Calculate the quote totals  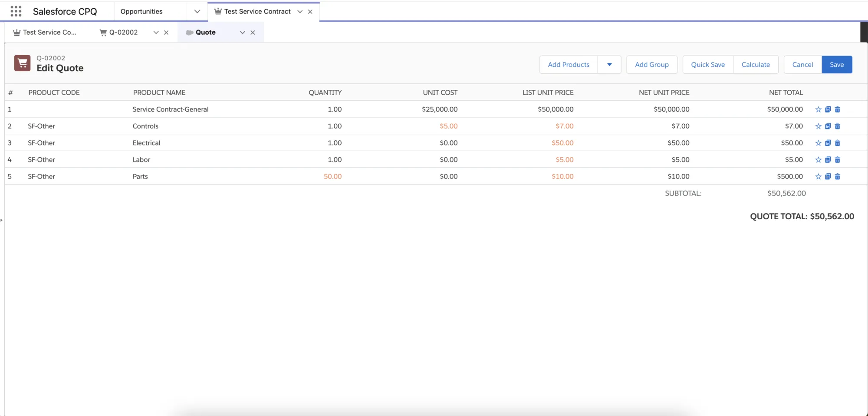[756, 65]
